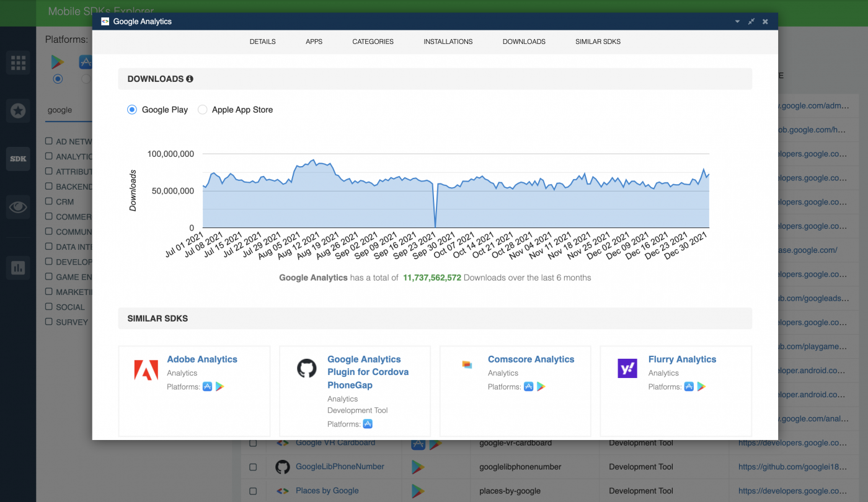Click Development Tool in GoogleLibPhoneNumber row
Screen dimensions: 868x502
[x=641, y=467]
